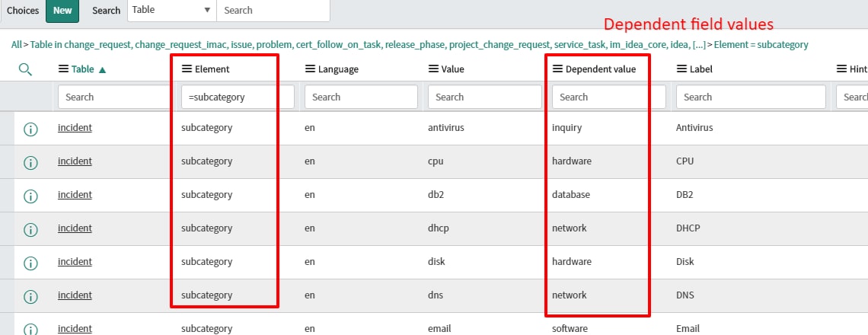Viewport: 868px width, 335px height.
Task: Click the top Search text box
Action: tap(273, 10)
